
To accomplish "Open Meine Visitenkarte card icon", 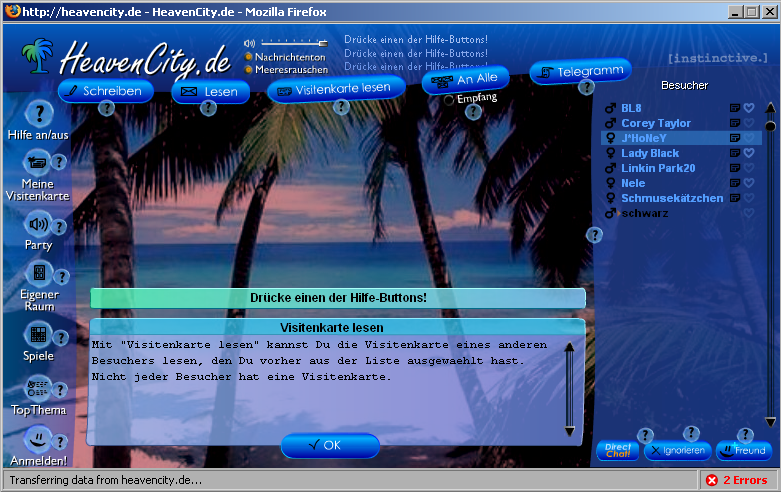I will (36, 162).
